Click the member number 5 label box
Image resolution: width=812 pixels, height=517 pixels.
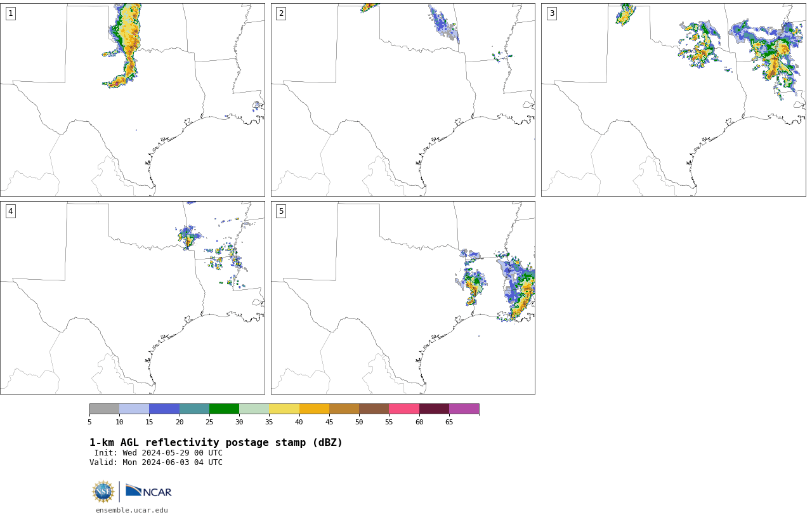281,211
